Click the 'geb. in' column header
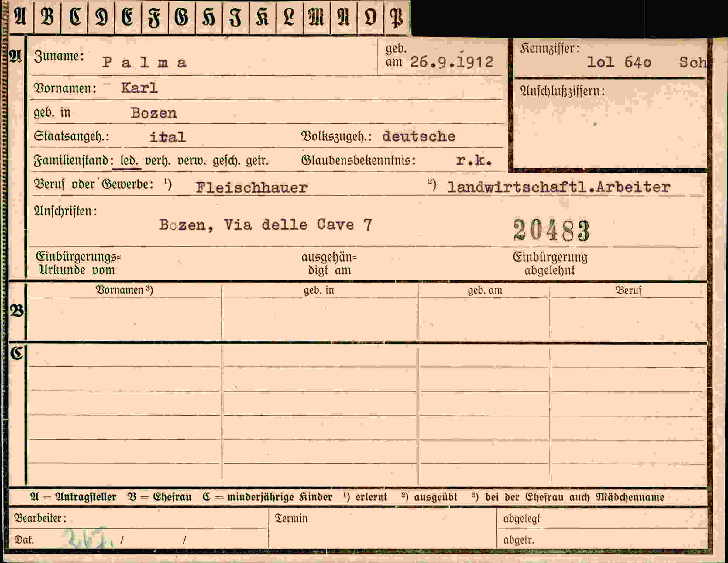This screenshot has width=728, height=563. [x=319, y=290]
